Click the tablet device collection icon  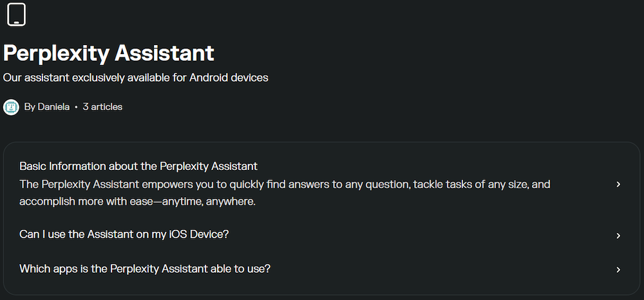(x=17, y=14)
